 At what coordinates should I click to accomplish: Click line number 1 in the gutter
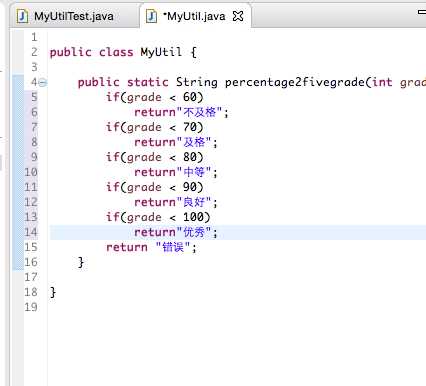pyautogui.click(x=34, y=37)
